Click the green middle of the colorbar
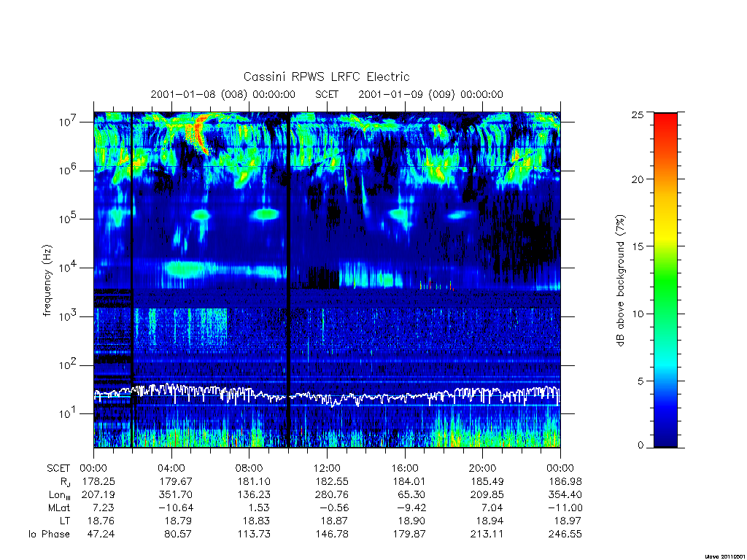This screenshot has height=560, width=747. (x=665, y=281)
